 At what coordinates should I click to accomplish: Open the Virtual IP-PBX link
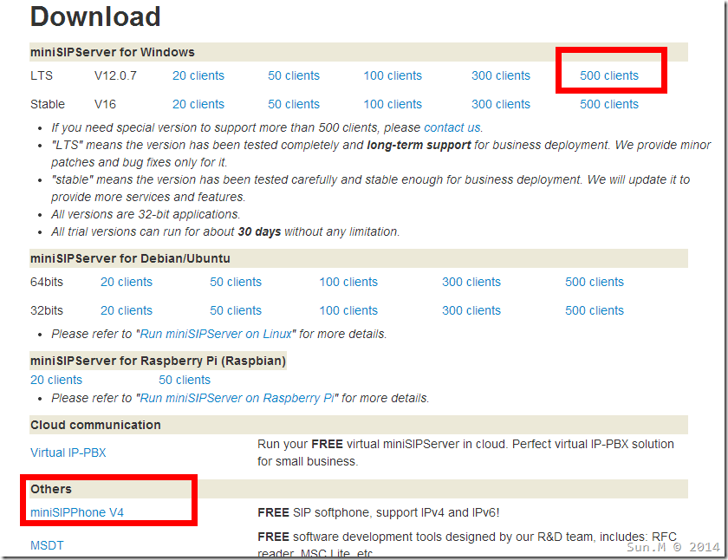[x=68, y=453]
